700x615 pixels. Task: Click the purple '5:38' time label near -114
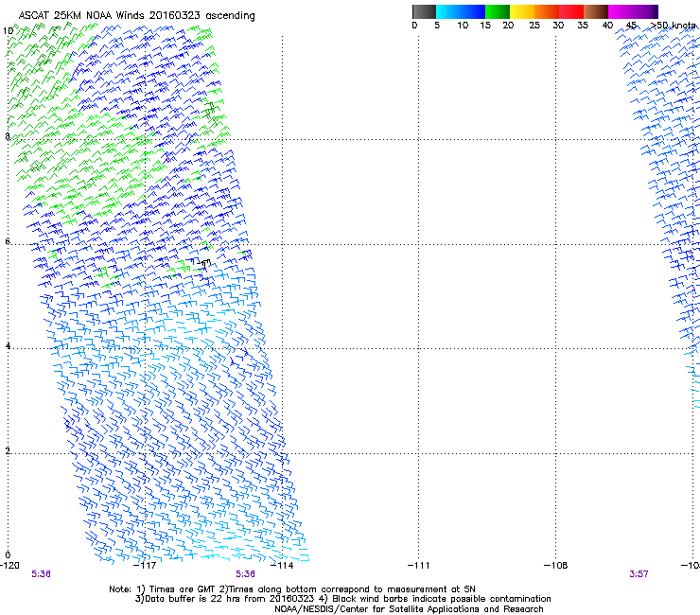click(246, 574)
